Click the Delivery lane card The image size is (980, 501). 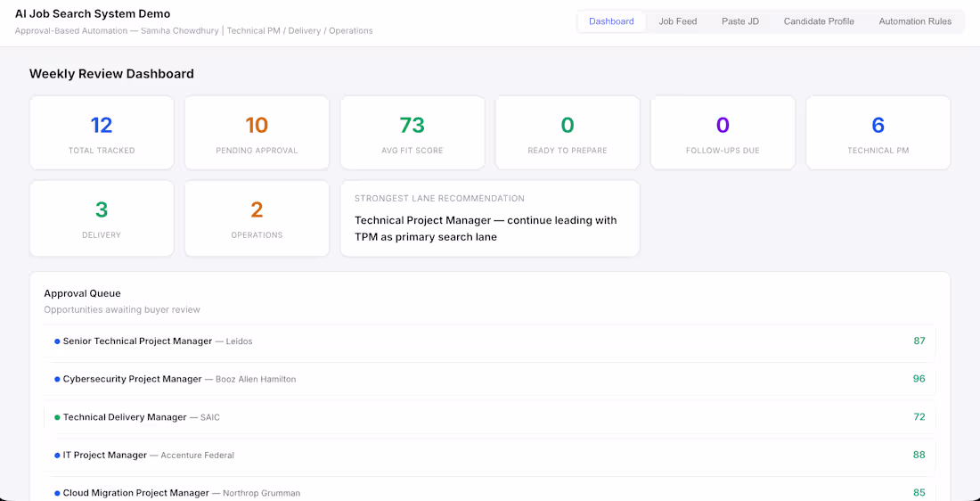[x=102, y=218]
